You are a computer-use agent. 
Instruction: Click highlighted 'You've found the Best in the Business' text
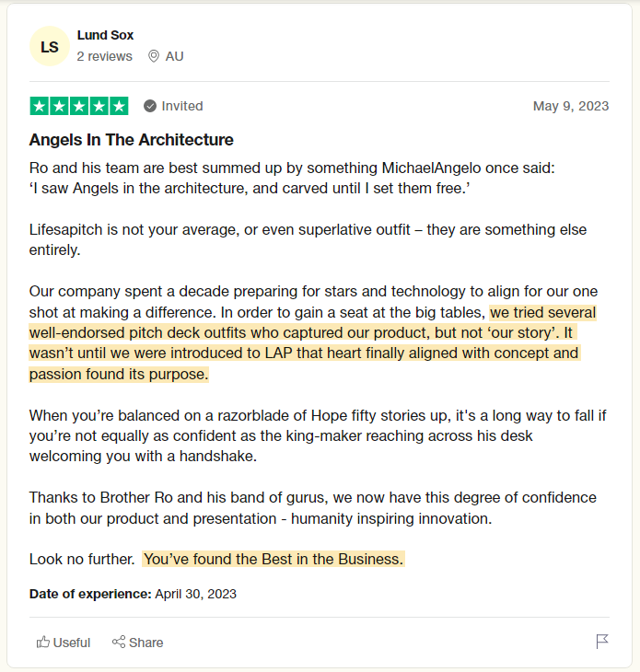click(x=273, y=559)
